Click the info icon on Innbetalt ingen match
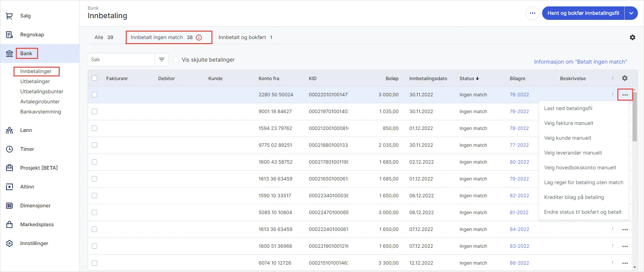 (x=199, y=37)
